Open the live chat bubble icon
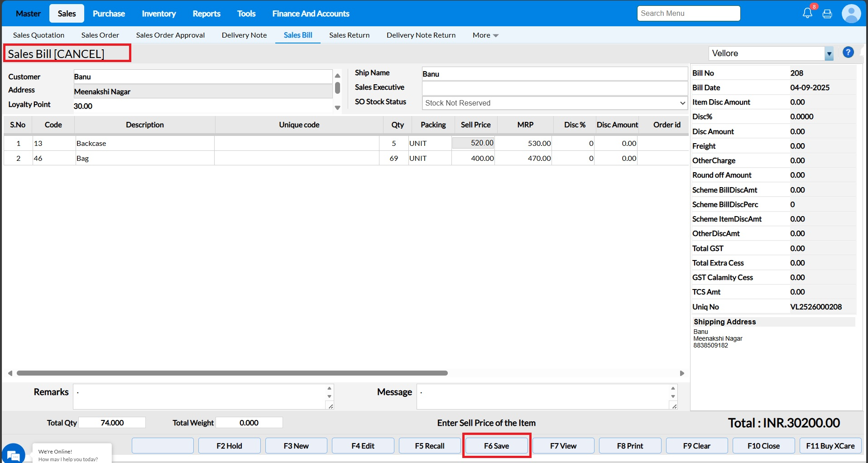This screenshot has height=463, width=868. pos(13,454)
